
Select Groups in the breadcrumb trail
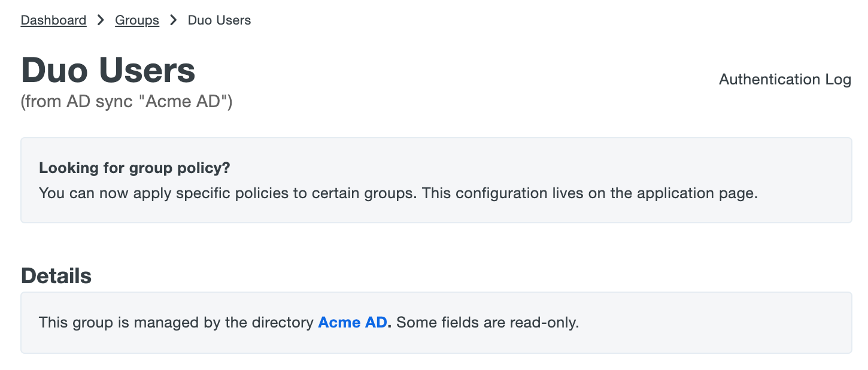(x=137, y=20)
